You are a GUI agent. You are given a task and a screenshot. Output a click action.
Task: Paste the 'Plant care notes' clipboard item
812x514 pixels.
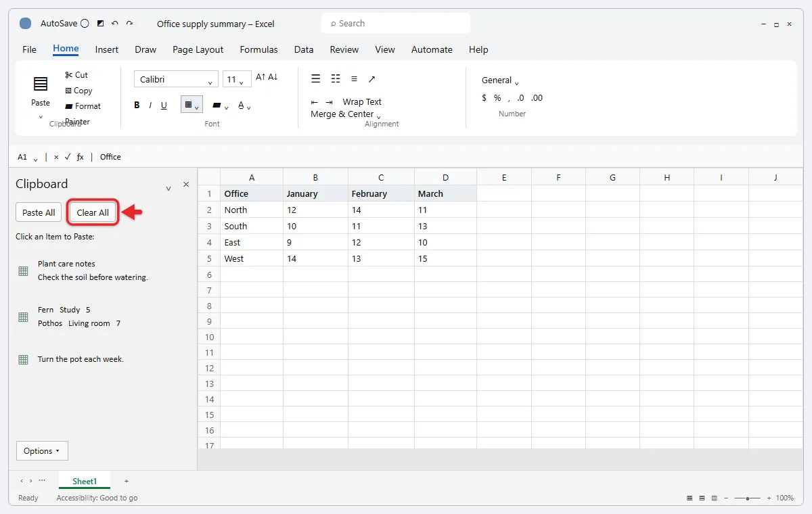pyautogui.click(x=93, y=271)
